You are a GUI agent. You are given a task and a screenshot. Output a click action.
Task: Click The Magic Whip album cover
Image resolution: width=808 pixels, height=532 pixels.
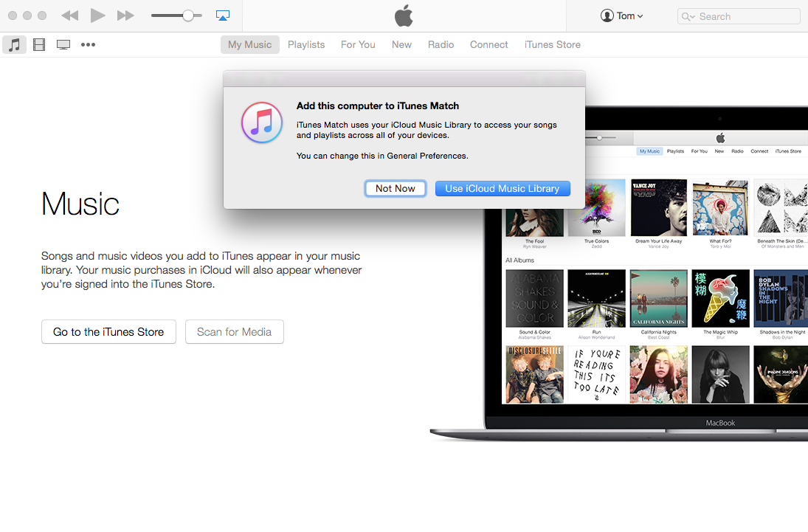[720, 299]
